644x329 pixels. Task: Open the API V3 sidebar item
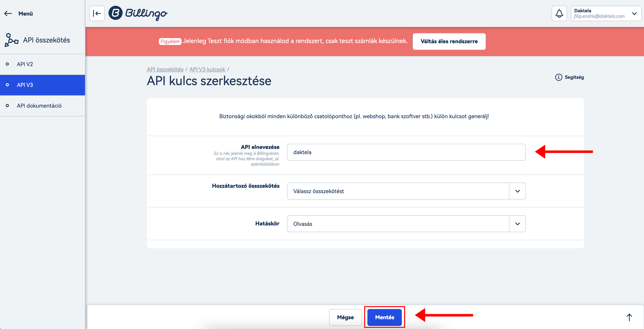click(25, 85)
